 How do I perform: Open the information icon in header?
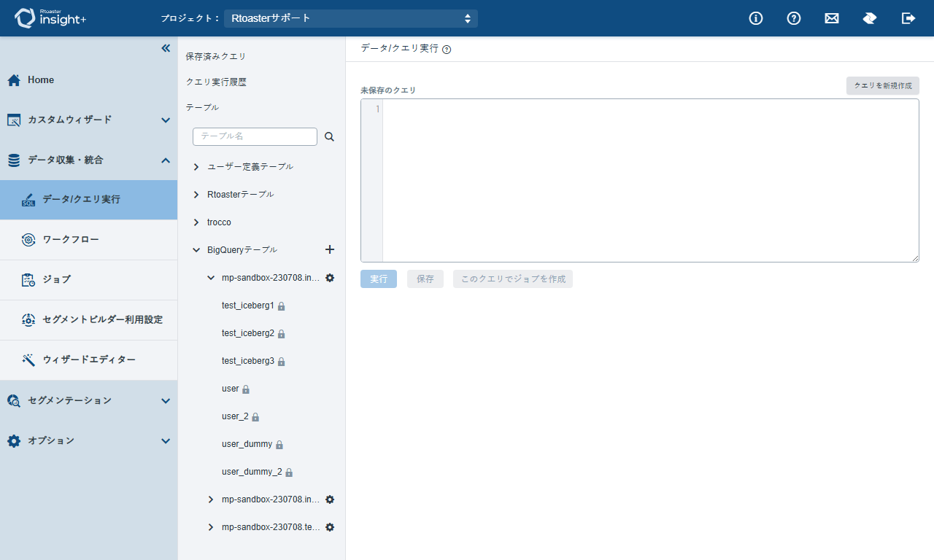click(x=756, y=18)
